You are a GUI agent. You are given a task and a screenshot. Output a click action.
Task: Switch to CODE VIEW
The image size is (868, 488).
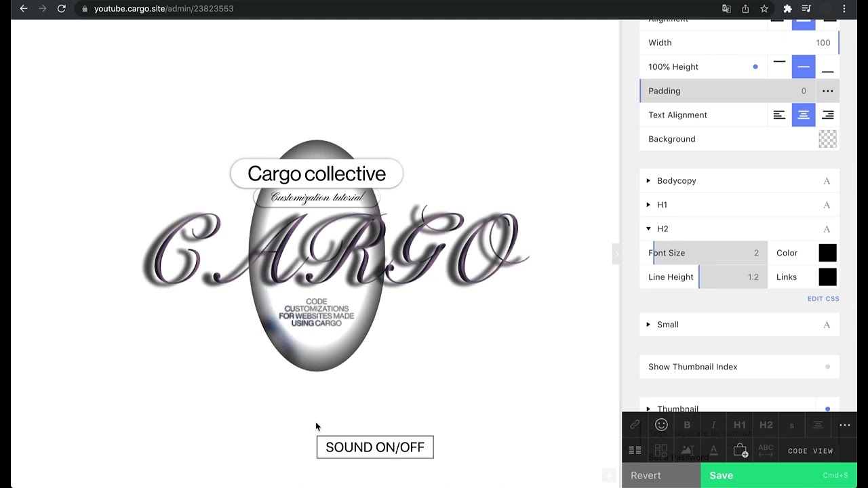click(810, 451)
